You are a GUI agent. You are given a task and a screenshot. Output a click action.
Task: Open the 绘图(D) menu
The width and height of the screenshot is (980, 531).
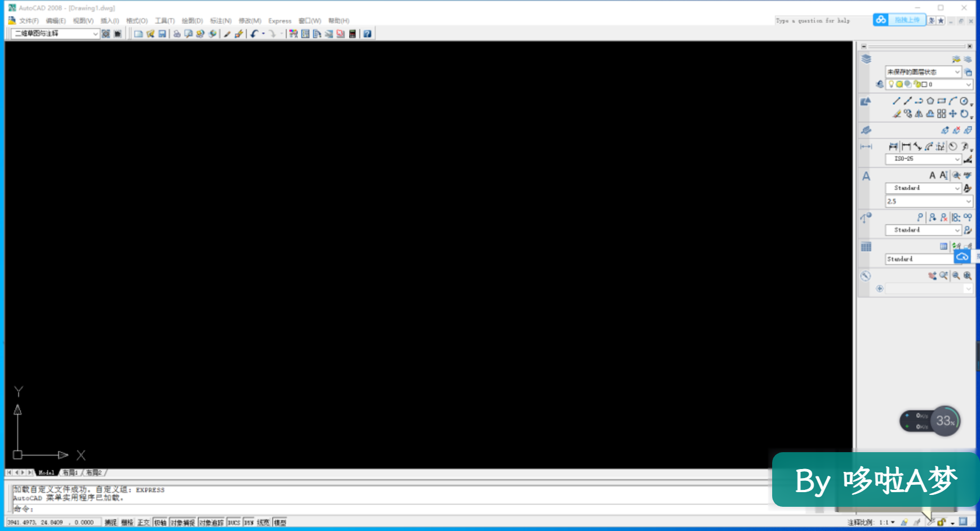(x=192, y=21)
